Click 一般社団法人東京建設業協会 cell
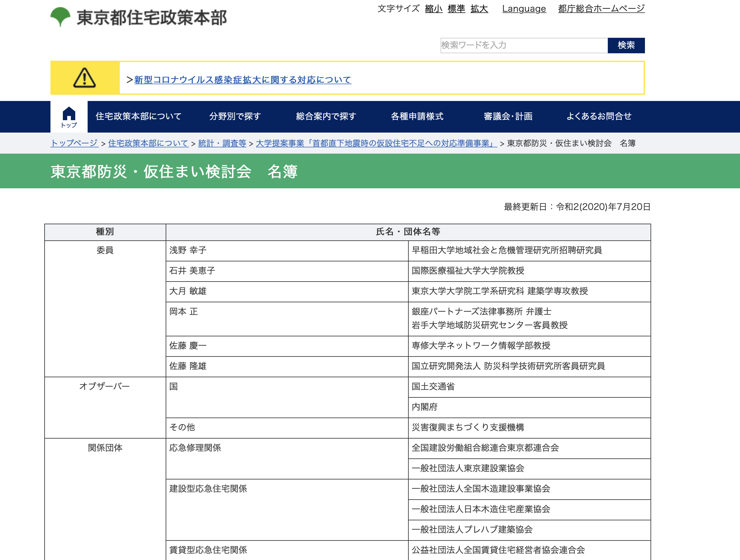Viewport: 740px width, 560px height. [x=529, y=469]
